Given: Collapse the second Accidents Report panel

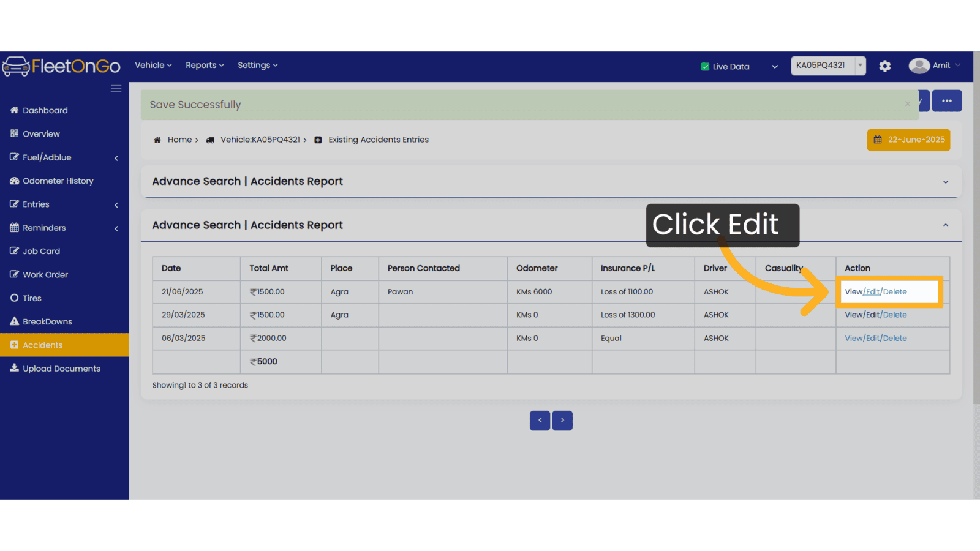Looking at the screenshot, I should (946, 225).
